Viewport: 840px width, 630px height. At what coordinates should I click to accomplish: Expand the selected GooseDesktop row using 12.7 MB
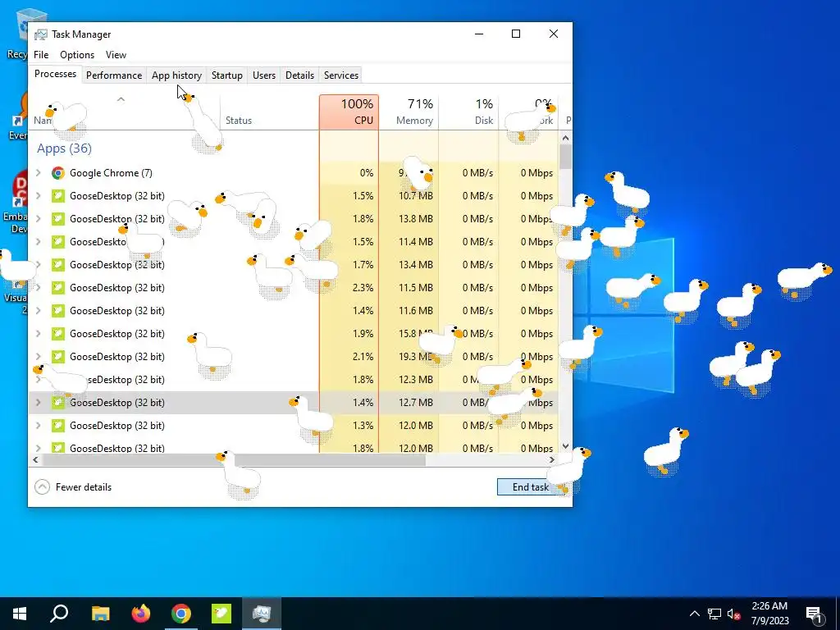tap(38, 403)
